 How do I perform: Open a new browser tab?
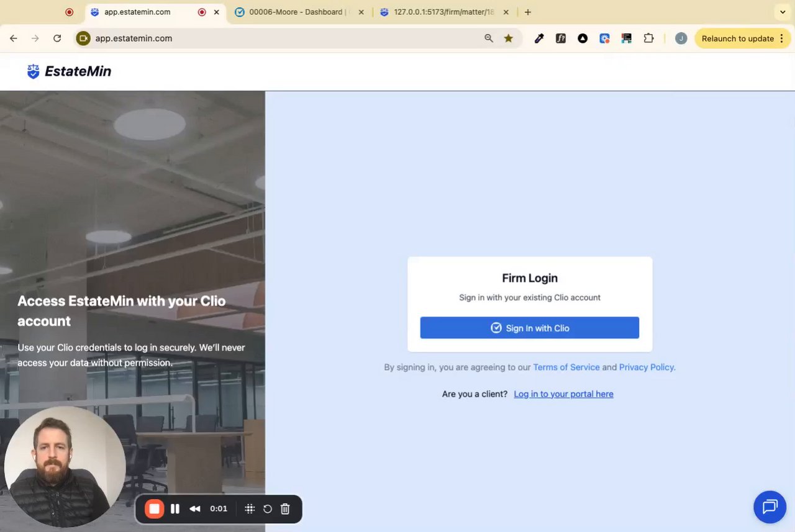point(527,12)
